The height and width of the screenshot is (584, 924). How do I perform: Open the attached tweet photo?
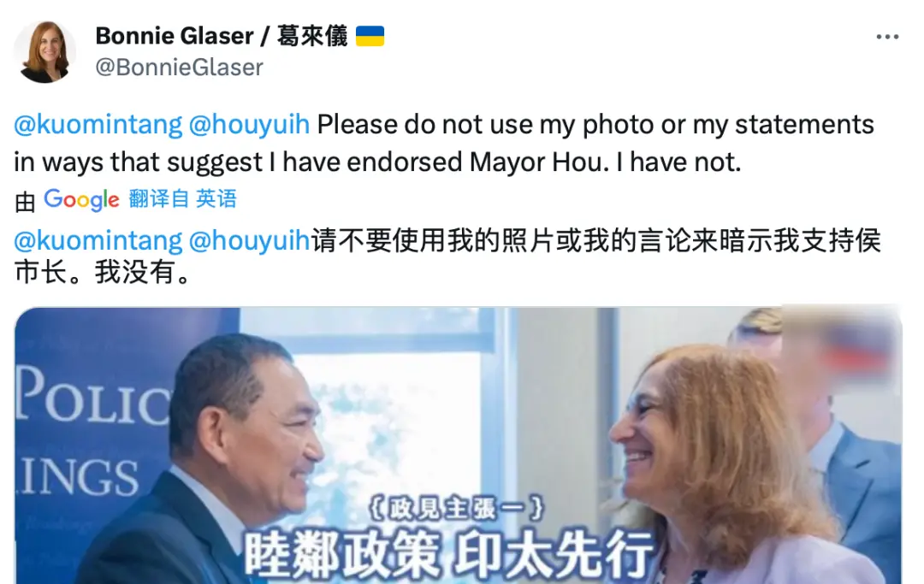point(458,445)
